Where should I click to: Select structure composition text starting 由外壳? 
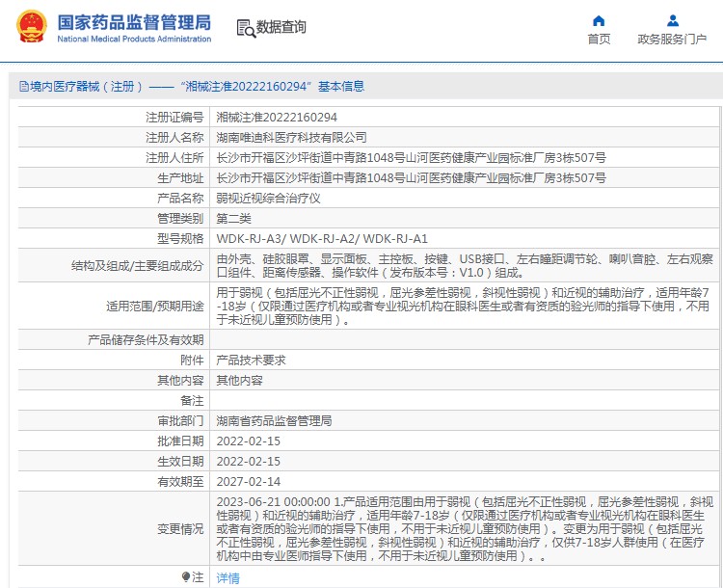[465, 266]
